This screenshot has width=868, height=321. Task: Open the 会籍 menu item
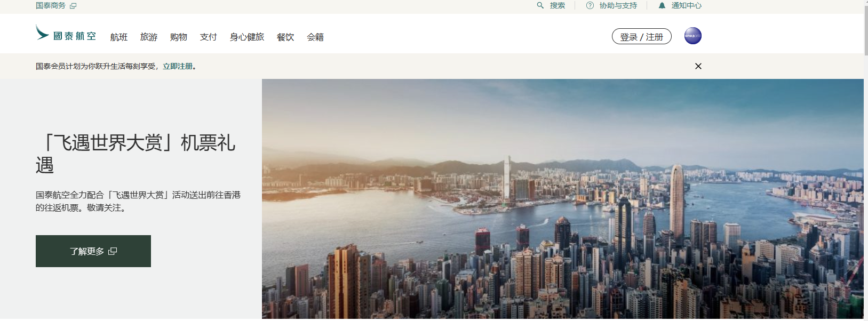(315, 37)
